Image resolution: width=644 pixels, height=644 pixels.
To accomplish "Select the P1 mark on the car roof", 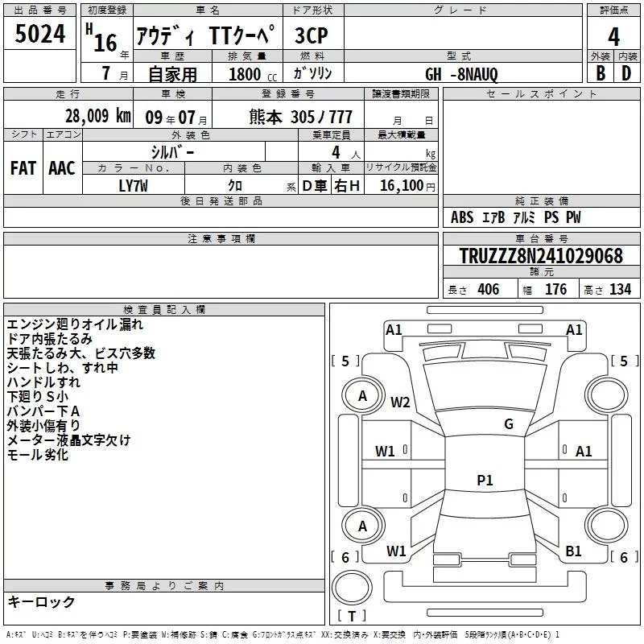I will 485,481.
